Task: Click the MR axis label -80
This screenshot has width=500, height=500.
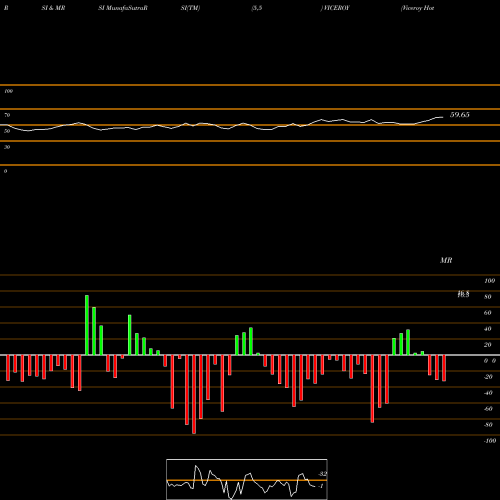Action: pos(488,425)
